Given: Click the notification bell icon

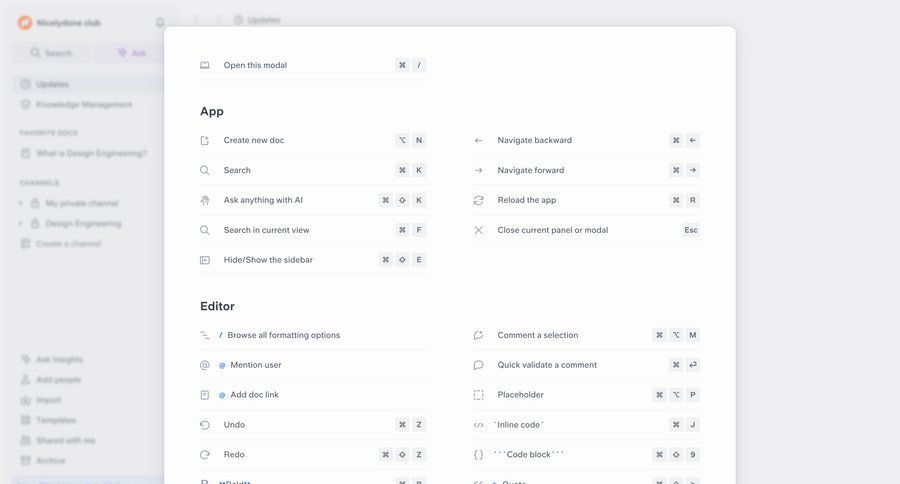Looking at the screenshot, I should point(160,23).
